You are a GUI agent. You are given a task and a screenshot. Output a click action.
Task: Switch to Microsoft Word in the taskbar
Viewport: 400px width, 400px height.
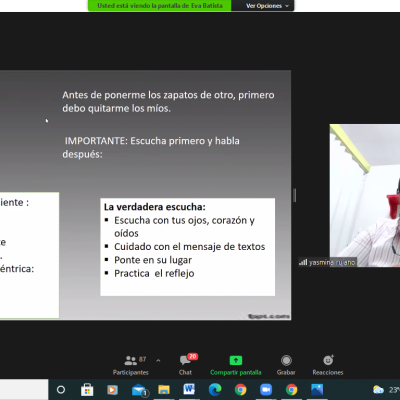[189, 389]
